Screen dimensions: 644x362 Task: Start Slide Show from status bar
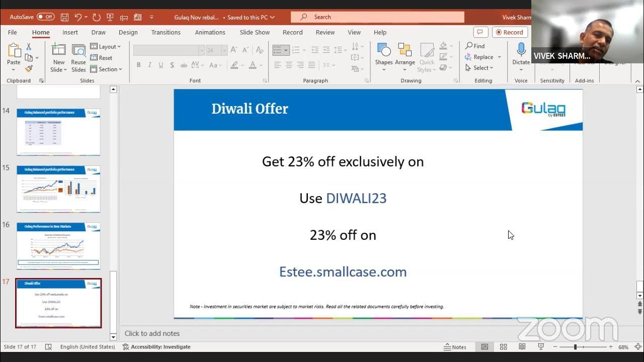click(541, 347)
